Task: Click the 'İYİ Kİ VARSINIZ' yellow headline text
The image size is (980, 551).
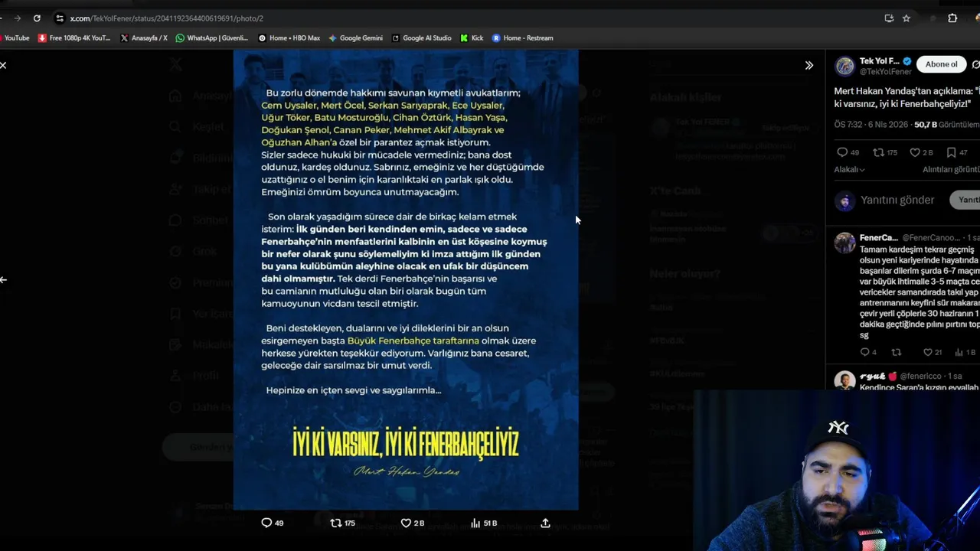Action: [406, 443]
